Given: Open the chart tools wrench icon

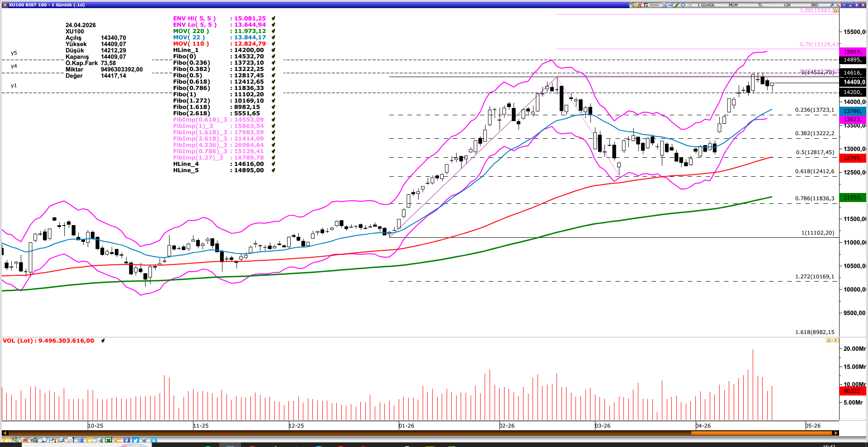Looking at the screenshot, I should point(837,5).
